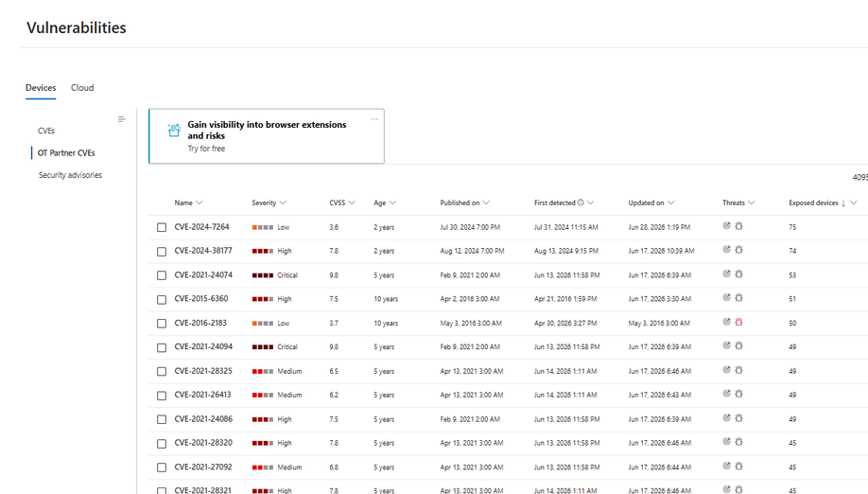The image size is (868, 494).
Task: Select the checkbox for CVE-2021-26413
Action: 162,396
